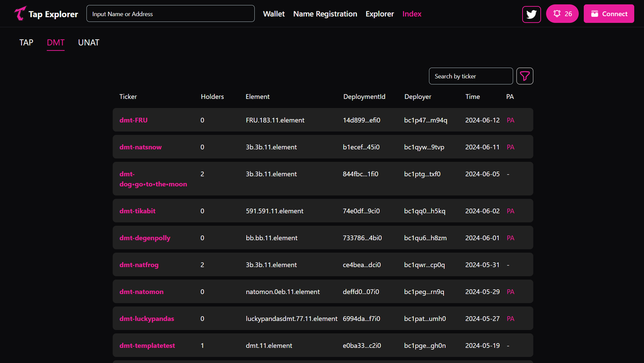Open the dmt-FRU ticker link
Viewport: 644px width, 363px height.
134,120
